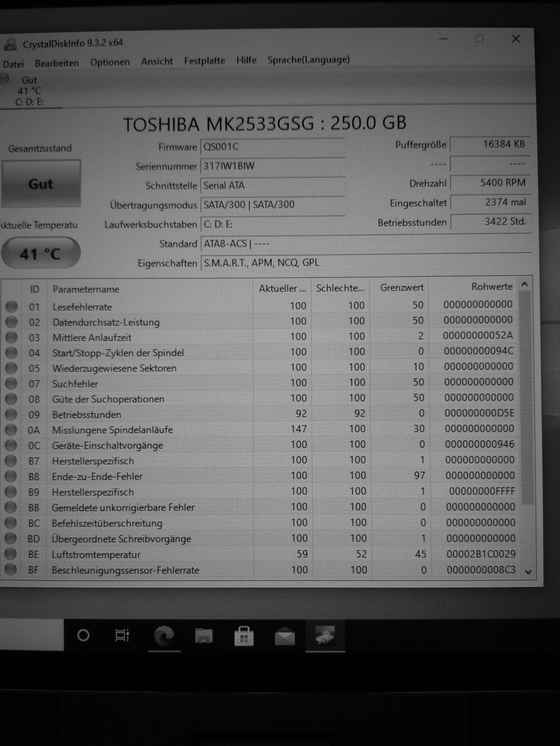The image size is (560, 746).
Task: Click the Parametername column header
Action: click(x=150, y=289)
